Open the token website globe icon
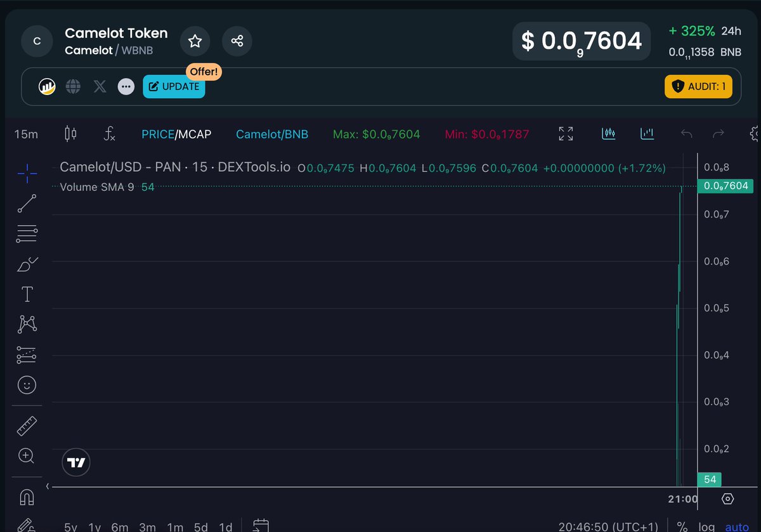 (x=74, y=86)
